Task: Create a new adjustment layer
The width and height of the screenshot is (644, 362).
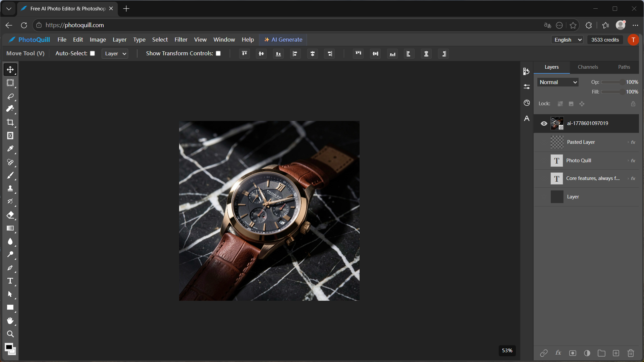Action: [x=587, y=353]
